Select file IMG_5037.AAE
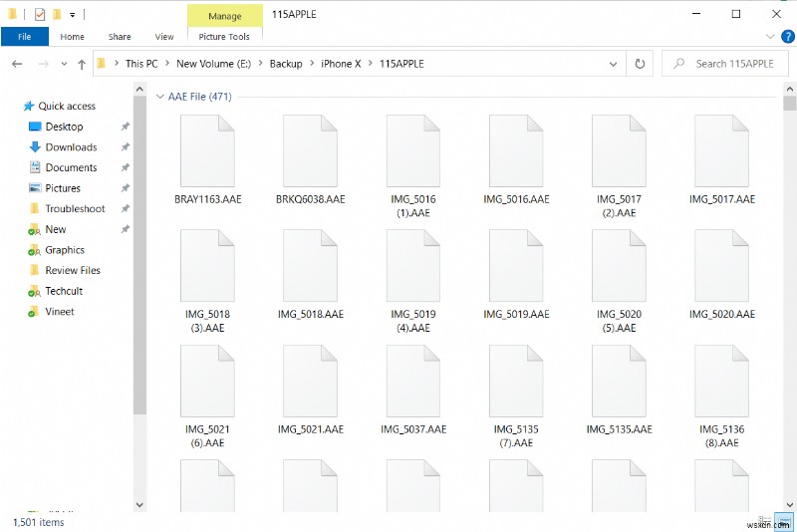Screen dimensions: 797x532 [x=413, y=391]
